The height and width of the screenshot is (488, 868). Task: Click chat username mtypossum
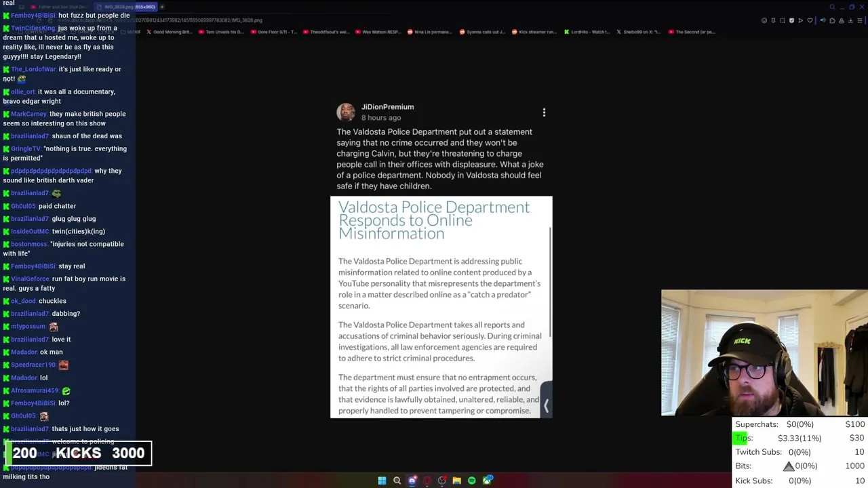pyautogui.click(x=28, y=327)
